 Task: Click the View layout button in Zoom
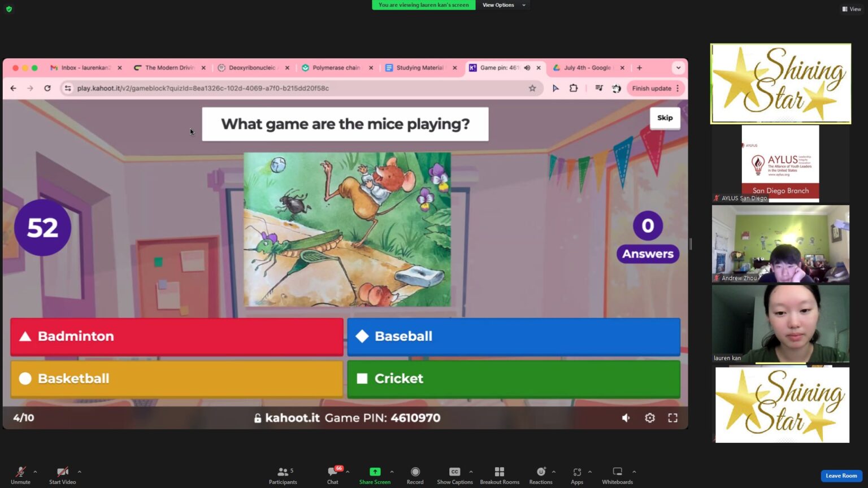(852, 9)
